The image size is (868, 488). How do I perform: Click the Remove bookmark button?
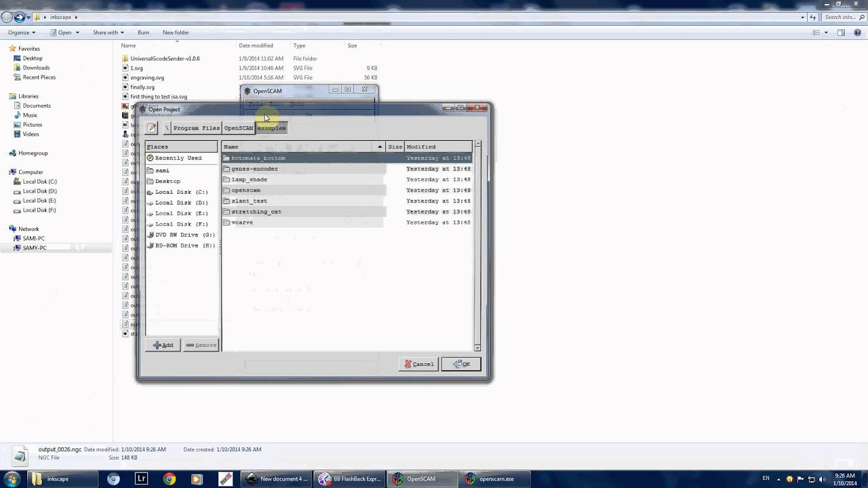201,345
